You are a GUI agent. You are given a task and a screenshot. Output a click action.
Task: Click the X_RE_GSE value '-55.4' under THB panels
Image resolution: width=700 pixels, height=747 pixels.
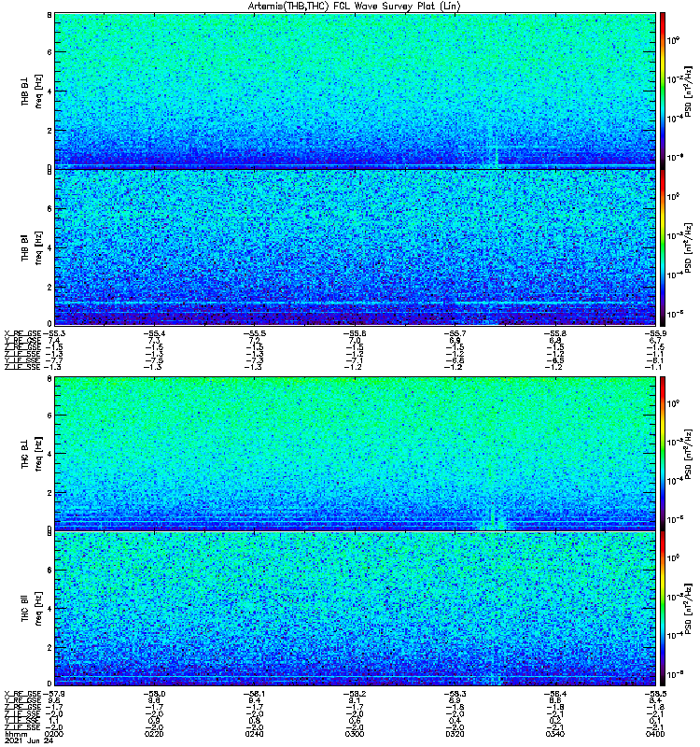[154, 334]
